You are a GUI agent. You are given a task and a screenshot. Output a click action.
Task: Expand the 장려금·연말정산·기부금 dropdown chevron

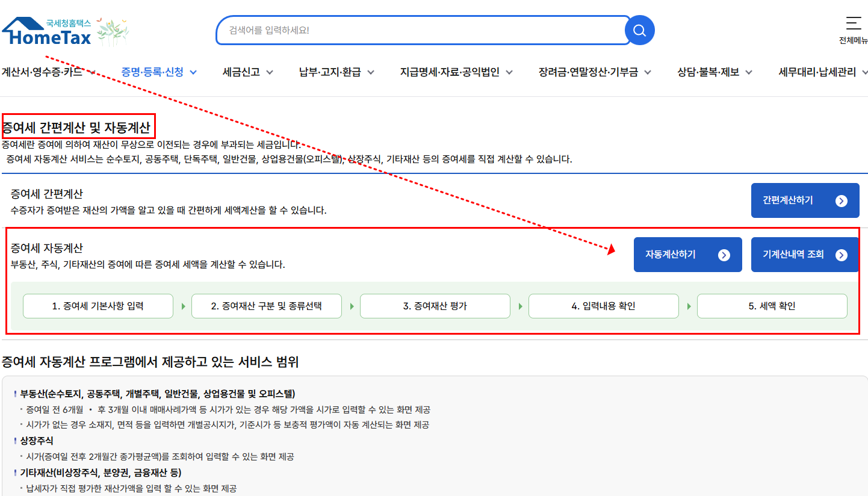pyautogui.click(x=648, y=71)
